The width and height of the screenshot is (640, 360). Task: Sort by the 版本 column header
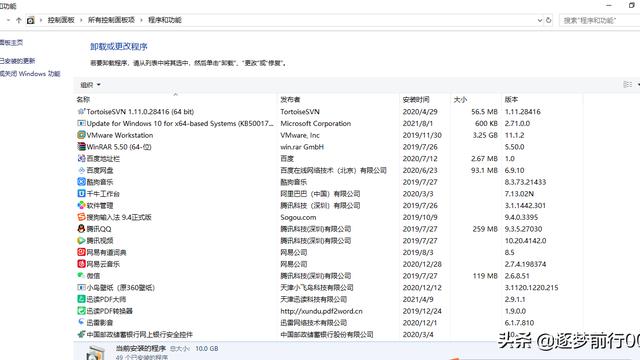coord(511,99)
